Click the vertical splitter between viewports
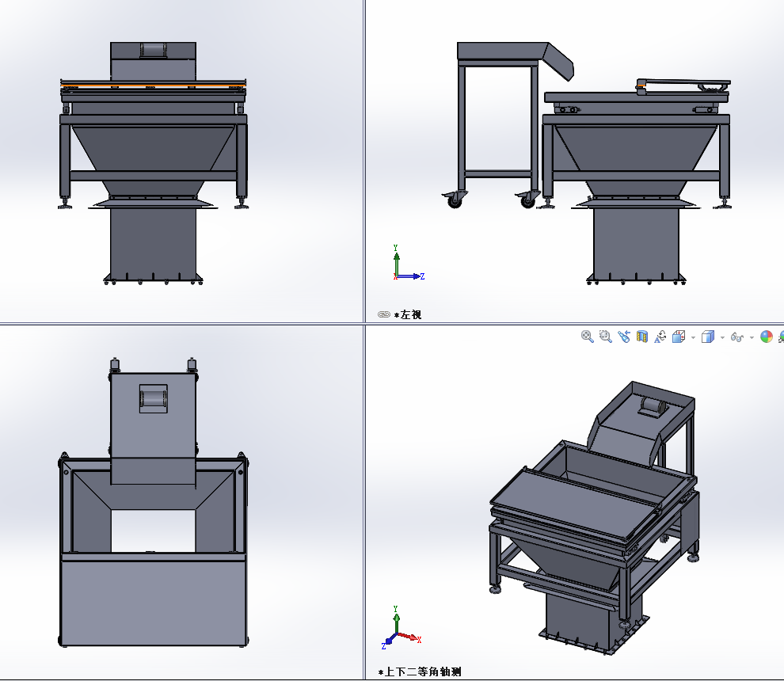Screen dimensions: 784x681 pyautogui.click(x=364, y=158)
